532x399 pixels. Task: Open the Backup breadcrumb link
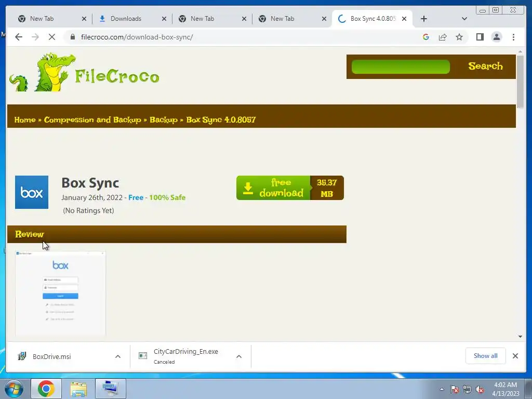[164, 120]
